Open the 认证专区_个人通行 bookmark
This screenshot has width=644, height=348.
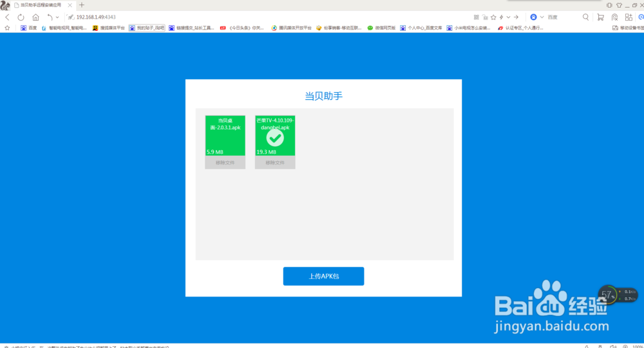click(x=520, y=28)
